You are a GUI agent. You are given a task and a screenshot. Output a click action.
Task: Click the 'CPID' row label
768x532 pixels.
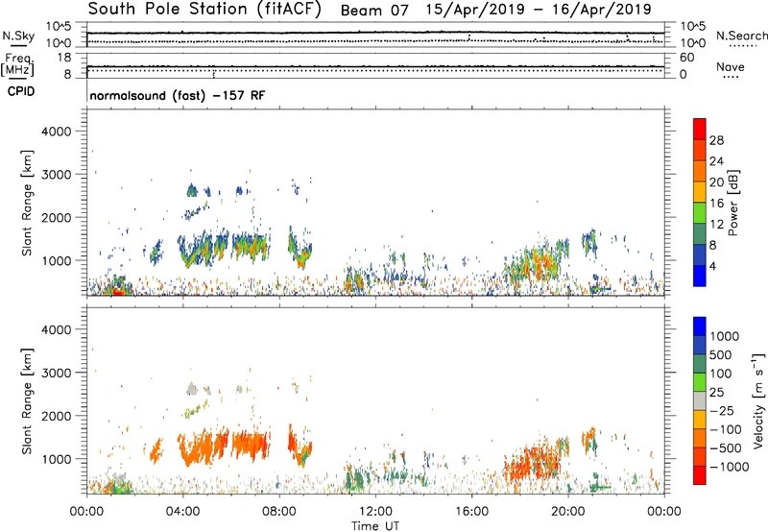point(21,91)
